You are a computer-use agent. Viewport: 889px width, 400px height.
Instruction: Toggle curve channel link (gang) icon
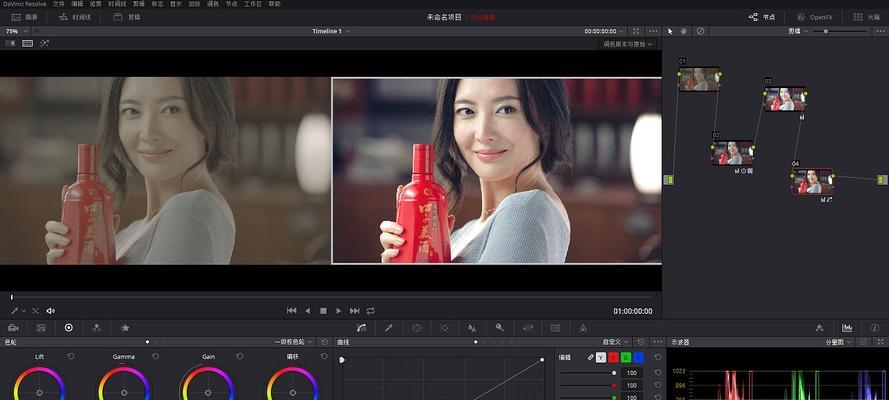point(590,357)
